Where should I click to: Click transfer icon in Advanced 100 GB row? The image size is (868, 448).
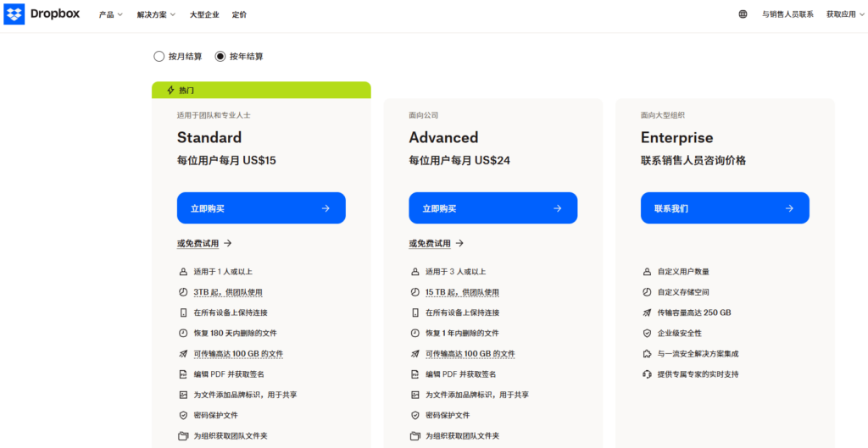415,353
